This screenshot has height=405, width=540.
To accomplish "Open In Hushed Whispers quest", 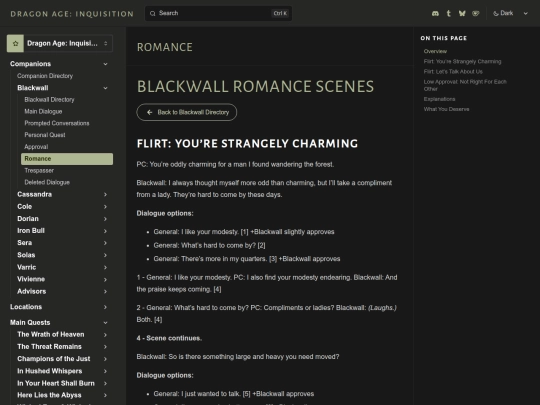I will point(50,371).
